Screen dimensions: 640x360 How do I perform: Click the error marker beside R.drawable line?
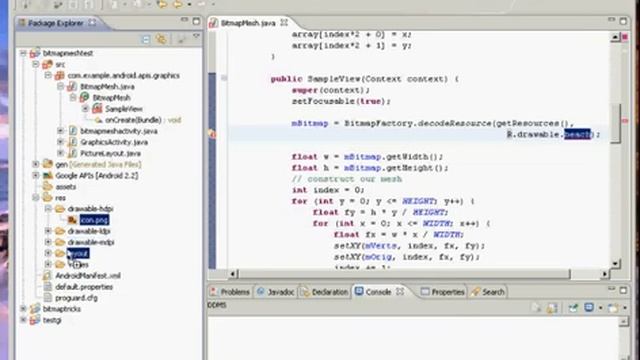click(212, 133)
